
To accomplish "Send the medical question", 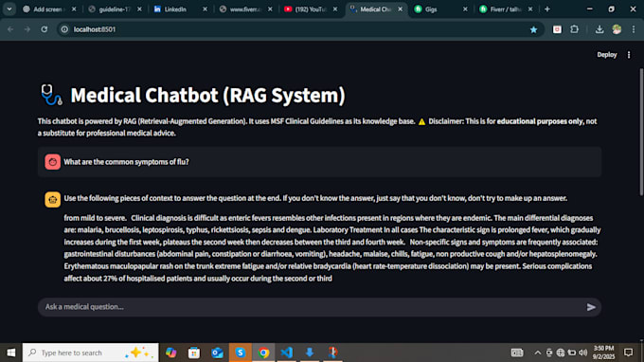I will point(591,307).
